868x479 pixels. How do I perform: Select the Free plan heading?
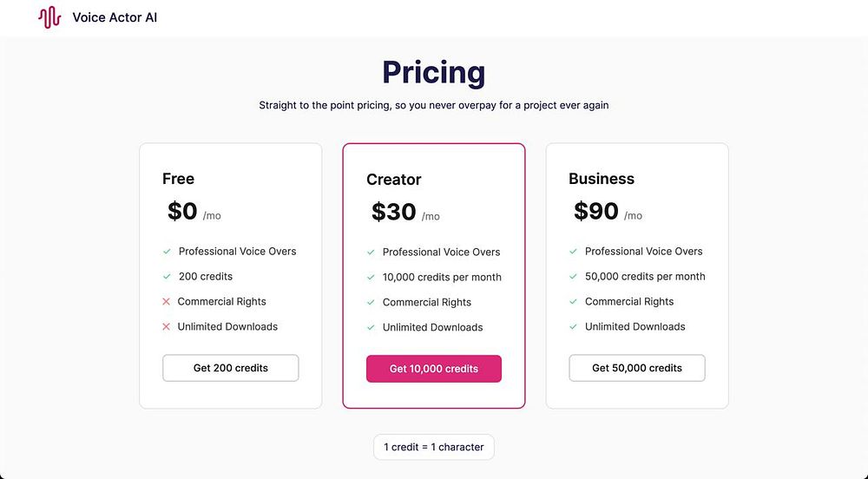(x=178, y=179)
